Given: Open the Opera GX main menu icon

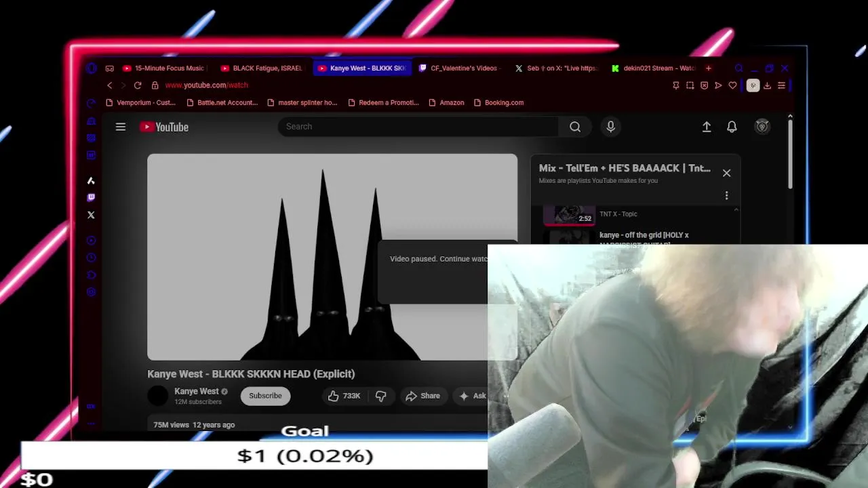Looking at the screenshot, I should (92, 68).
